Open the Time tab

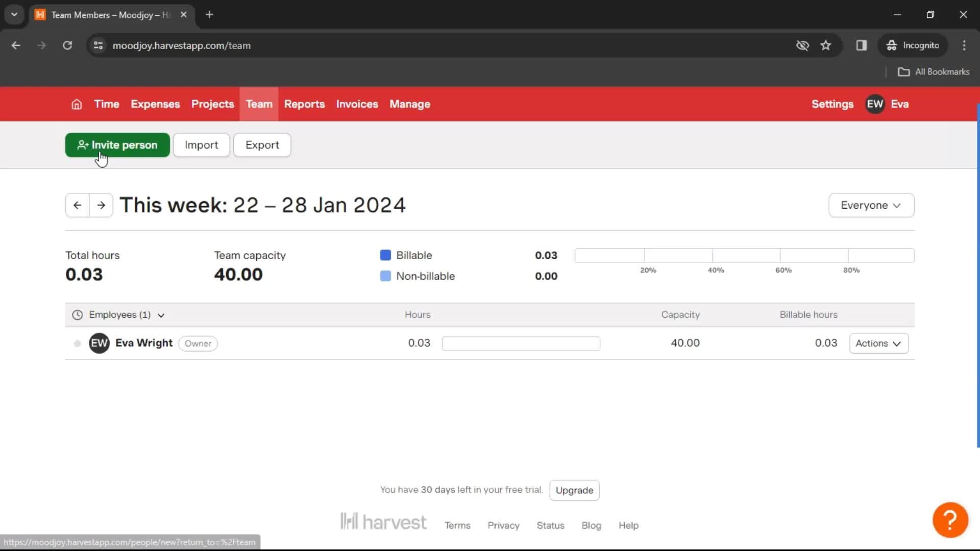(x=107, y=104)
